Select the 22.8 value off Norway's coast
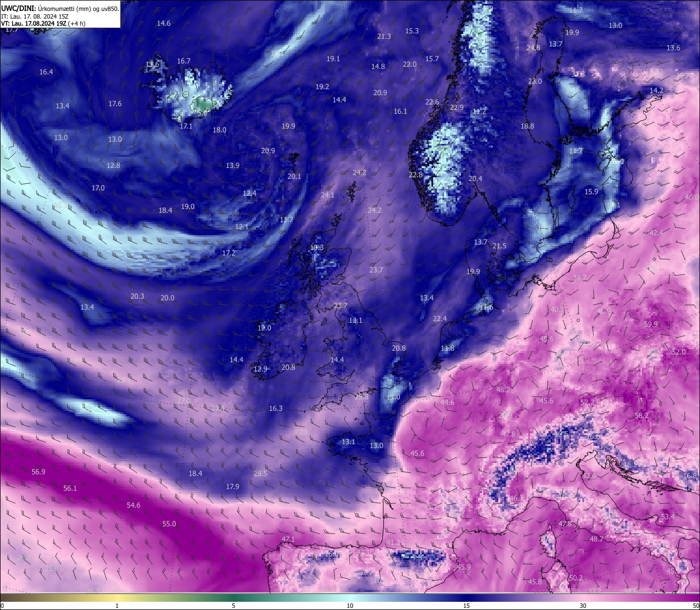 (x=416, y=175)
